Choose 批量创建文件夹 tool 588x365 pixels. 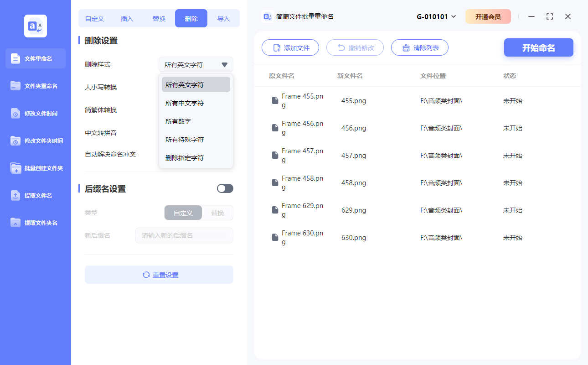click(35, 168)
